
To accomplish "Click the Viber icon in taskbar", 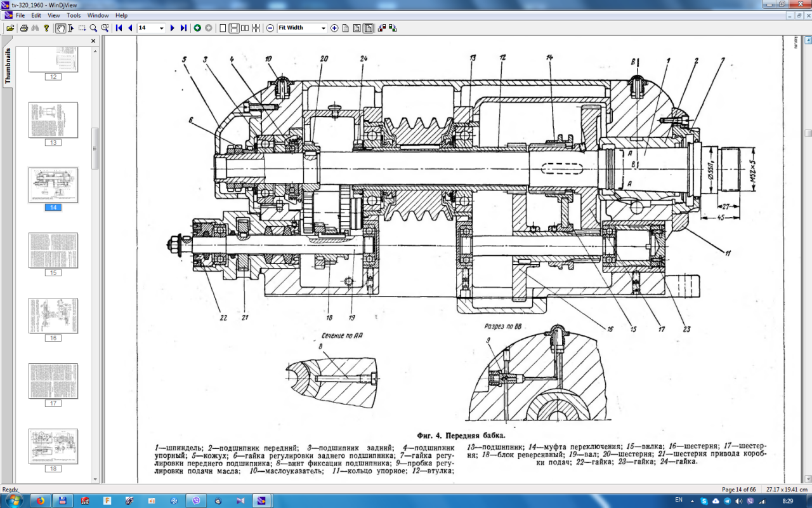I will [195, 500].
